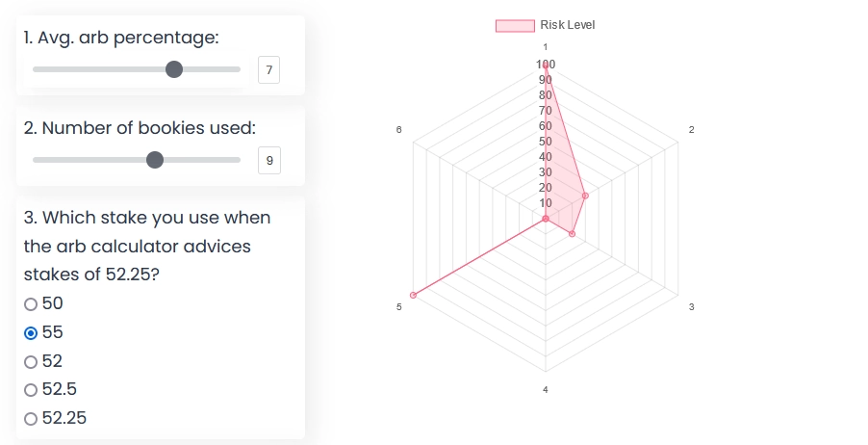The image size is (868, 445).
Task: Click the 100 tick label on radar scale
Action: pos(546,65)
